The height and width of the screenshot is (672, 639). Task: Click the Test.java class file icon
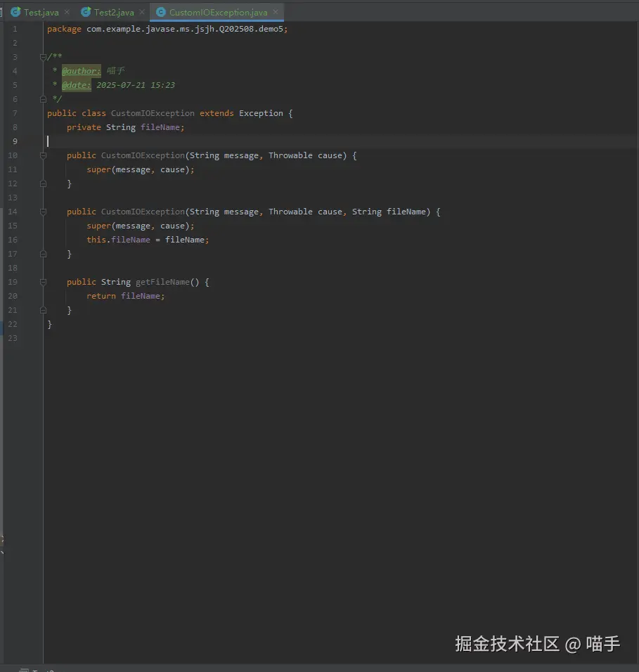tap(16, 12)
